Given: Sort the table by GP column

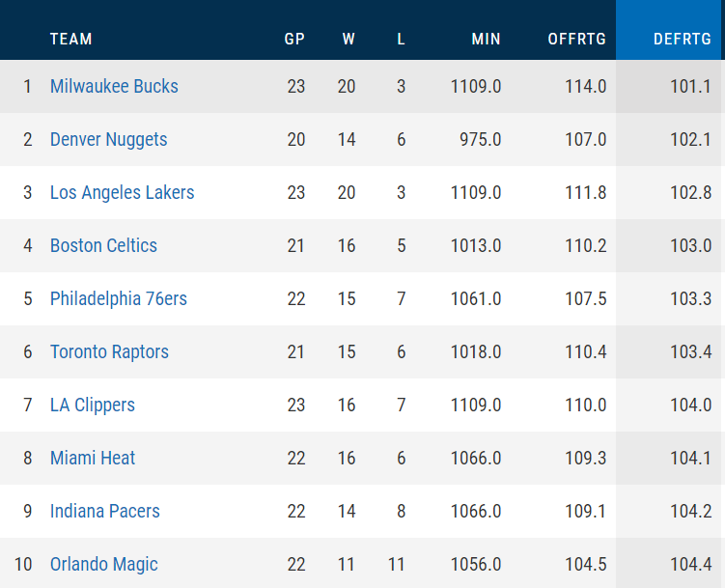Looking at the screenshot, I should click(294, 39).
